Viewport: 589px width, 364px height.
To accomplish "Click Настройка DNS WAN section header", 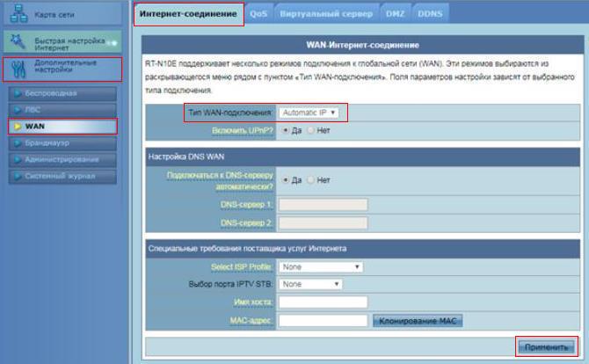I will [186, 157].
